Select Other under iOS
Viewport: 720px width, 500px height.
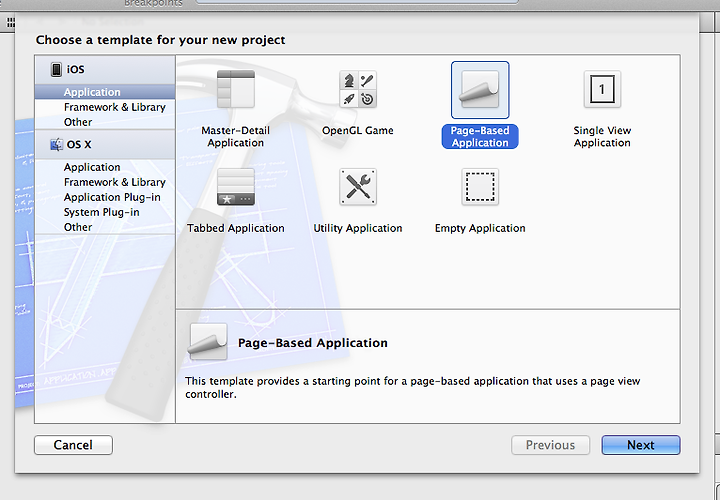tap(105, 122)
